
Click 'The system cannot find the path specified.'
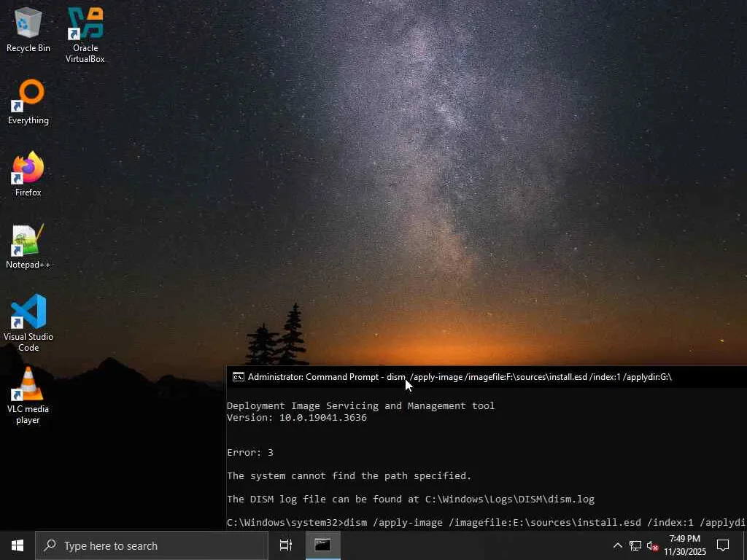coord(349,475)
